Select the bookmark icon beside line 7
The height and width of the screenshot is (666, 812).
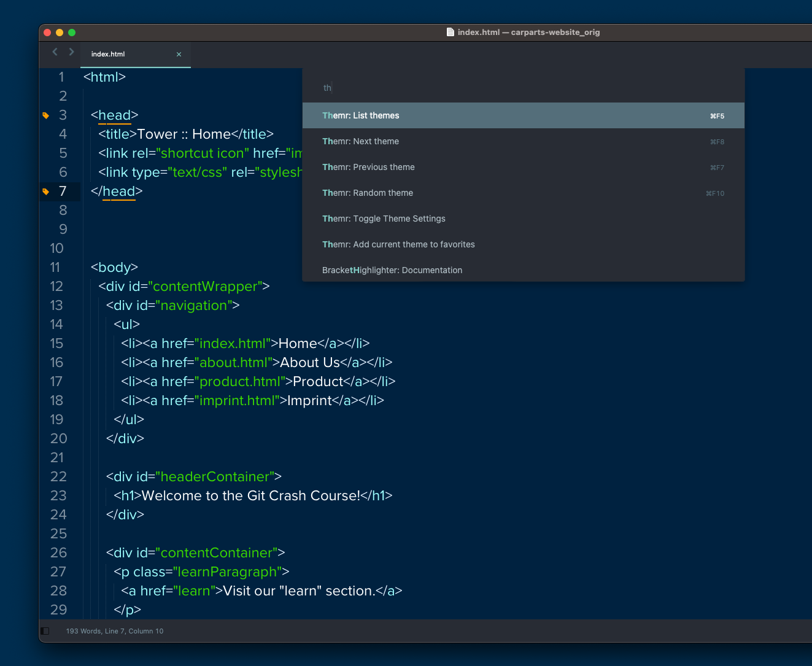point(45,191)
